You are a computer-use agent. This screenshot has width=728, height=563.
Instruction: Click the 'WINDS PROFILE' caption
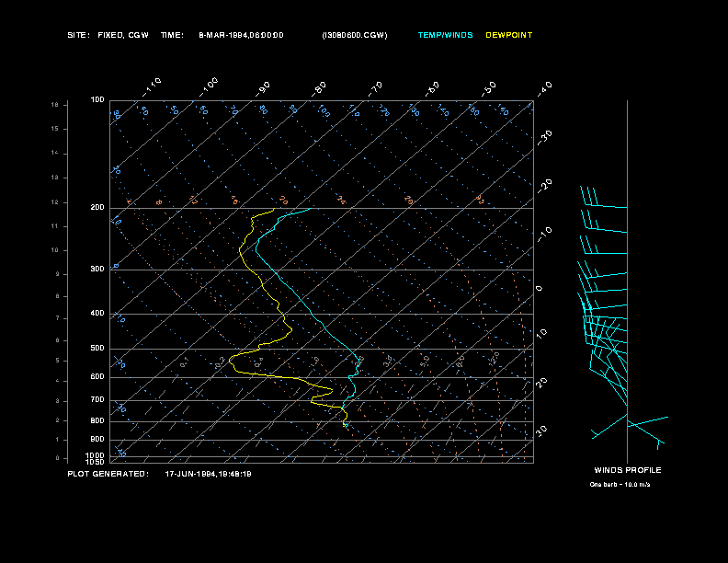click(628, 470)
